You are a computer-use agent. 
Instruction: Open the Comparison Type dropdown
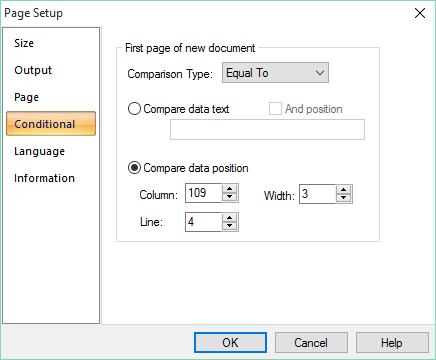(275, 73)
